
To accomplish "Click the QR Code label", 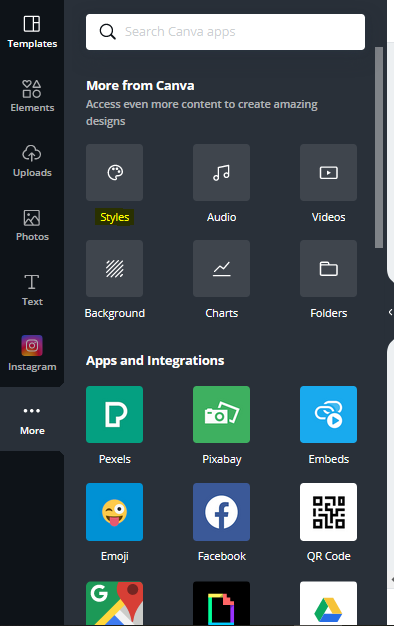I will pos(329,556).
